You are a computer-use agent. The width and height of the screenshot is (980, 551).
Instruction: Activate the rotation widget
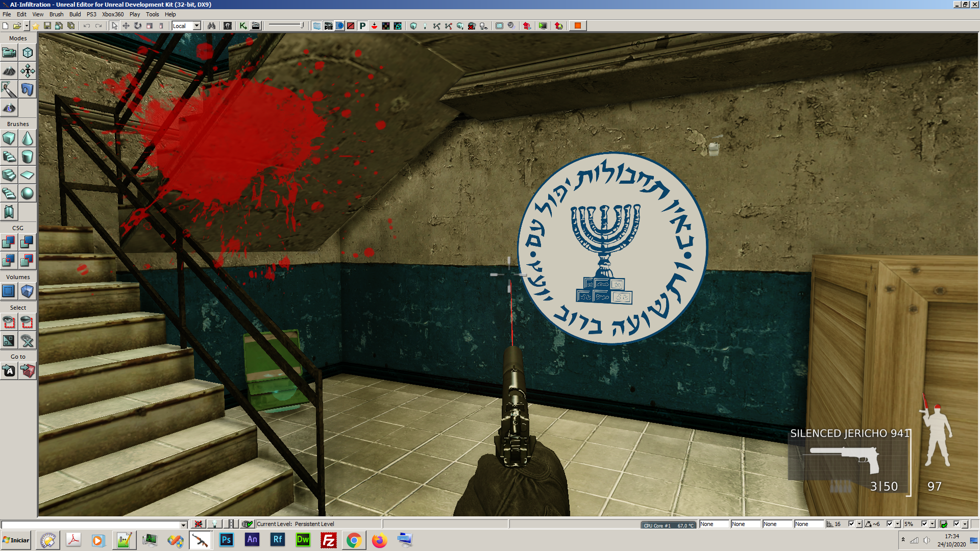point(138,26)
